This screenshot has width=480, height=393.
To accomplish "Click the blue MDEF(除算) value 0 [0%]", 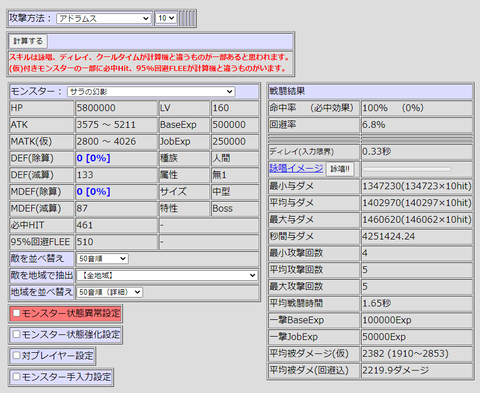I will (x=93, y=192).
